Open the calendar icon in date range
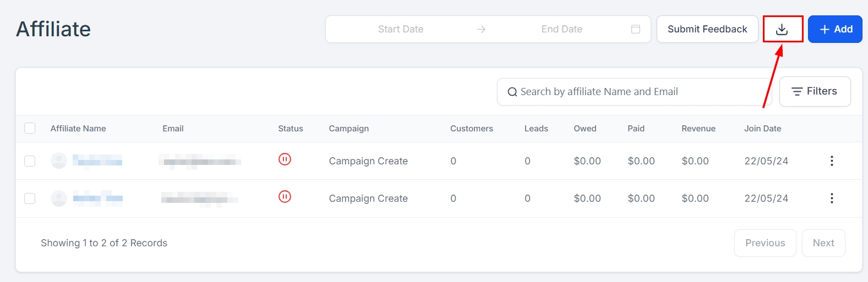This screenshot has height=282, width=868. tap(635, 29)
